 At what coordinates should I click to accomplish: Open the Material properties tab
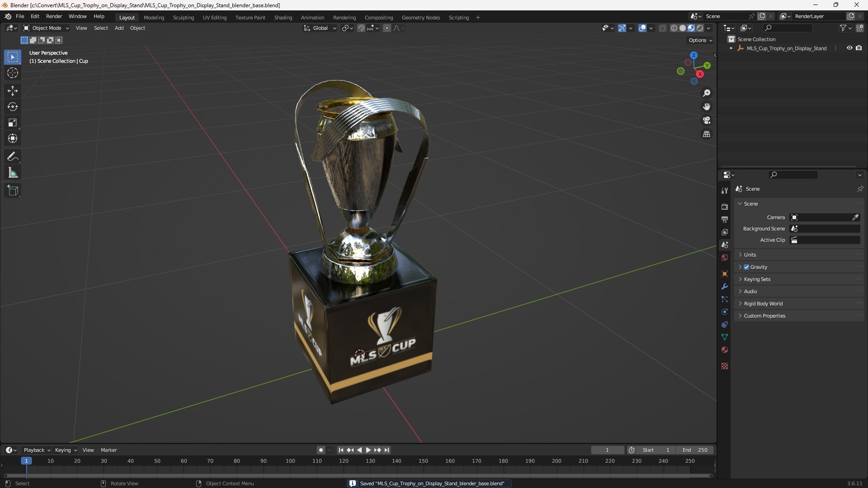pos(725,350)
